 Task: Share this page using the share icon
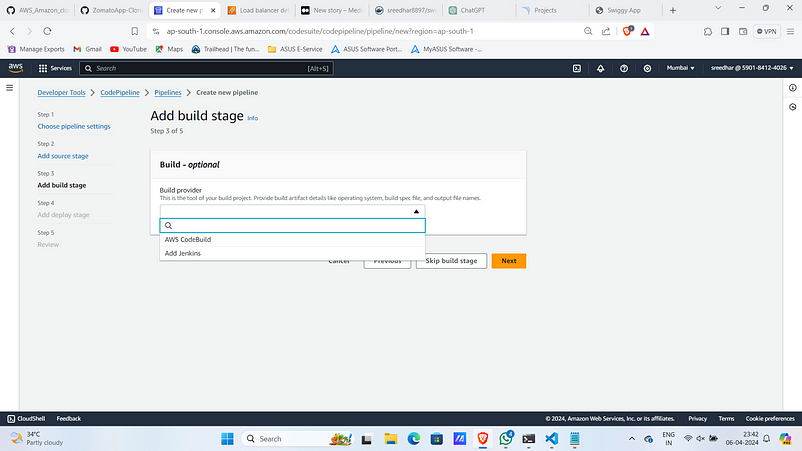pyautogui.click(x=606, y=31)
